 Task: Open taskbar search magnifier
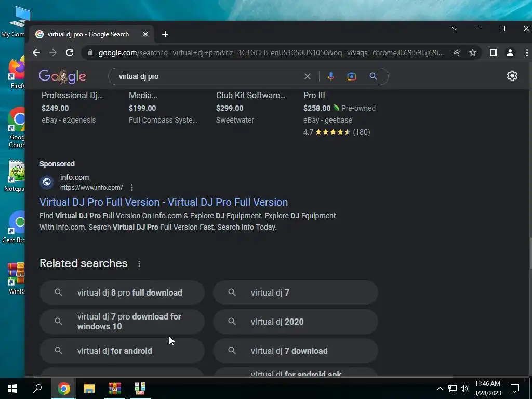click(x=37, y=389)
